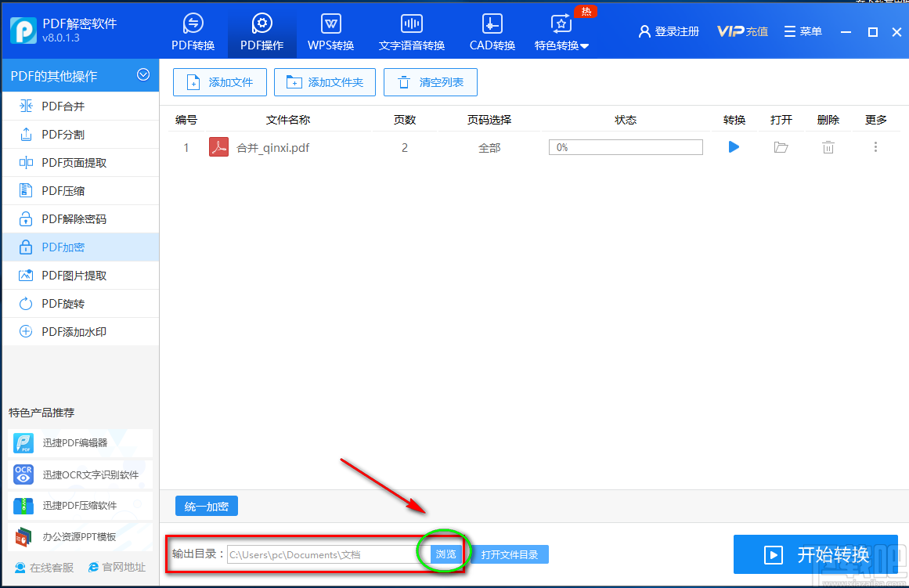Select the file name 合并_qinxi.pdf
This screenshot has height=588, width=909.
point(273,148)
